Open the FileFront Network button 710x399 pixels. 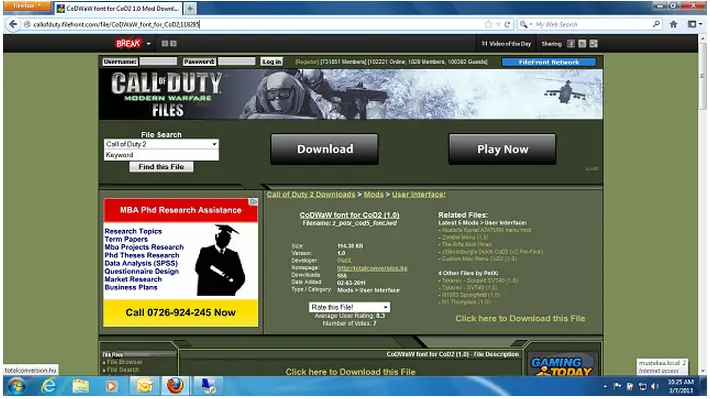(x=549, y=62)
